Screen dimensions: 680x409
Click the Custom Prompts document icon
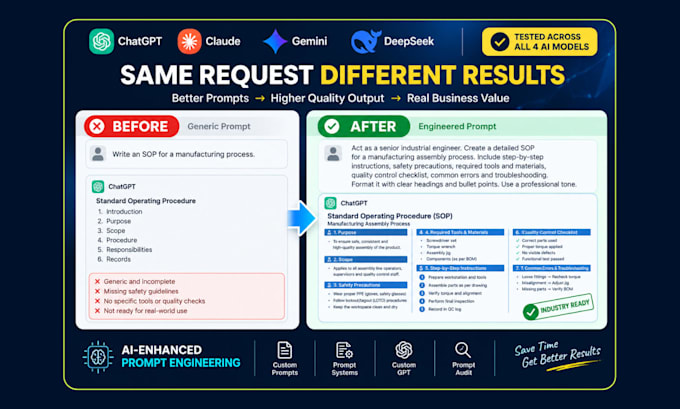click(284, 350)
